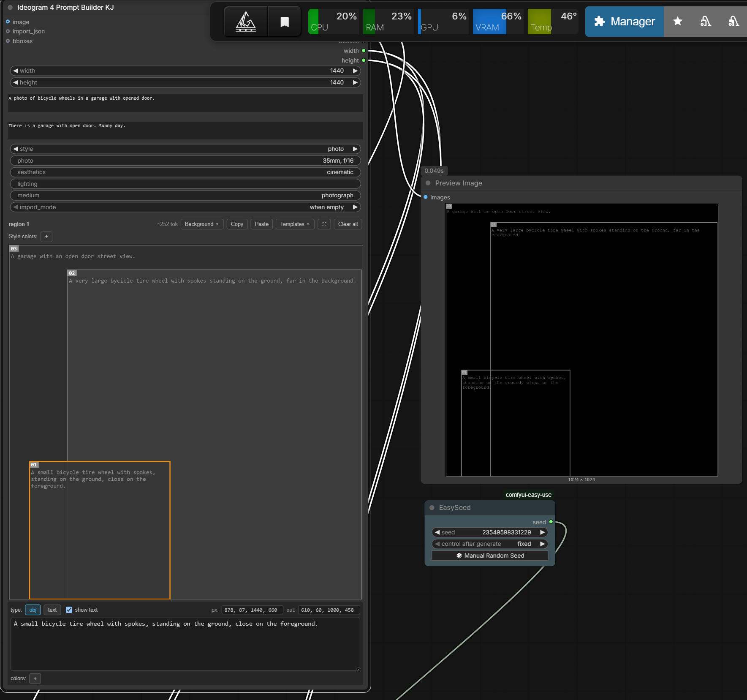This screenshot has height=700, width=747.
Task: Switch style to next option
Action: [356, 149]
